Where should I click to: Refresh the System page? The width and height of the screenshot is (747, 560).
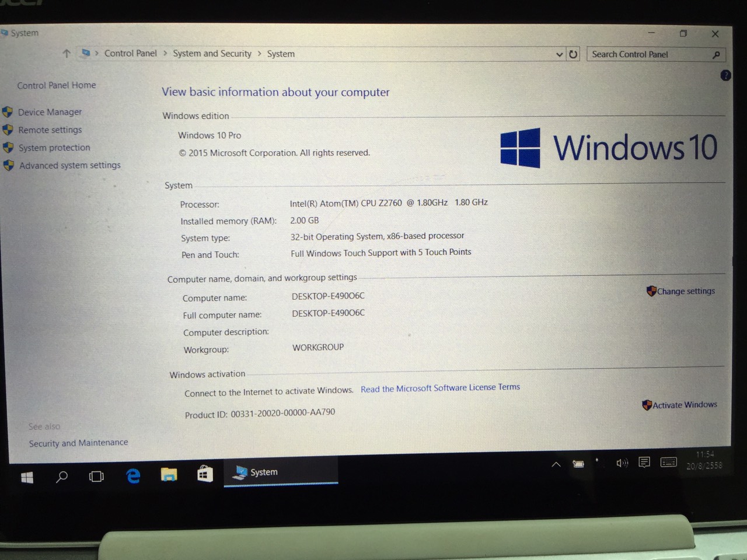pos(573,54)
